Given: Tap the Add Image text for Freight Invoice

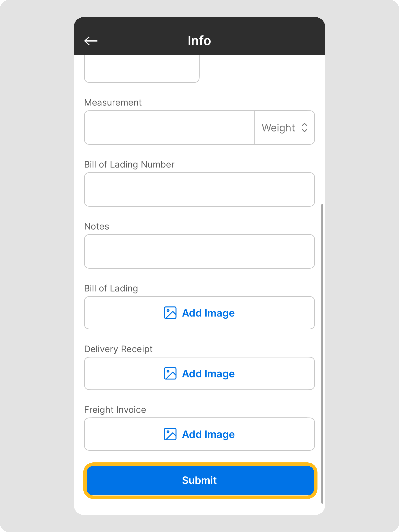Looking at the screenshot, I should (208, 434).
